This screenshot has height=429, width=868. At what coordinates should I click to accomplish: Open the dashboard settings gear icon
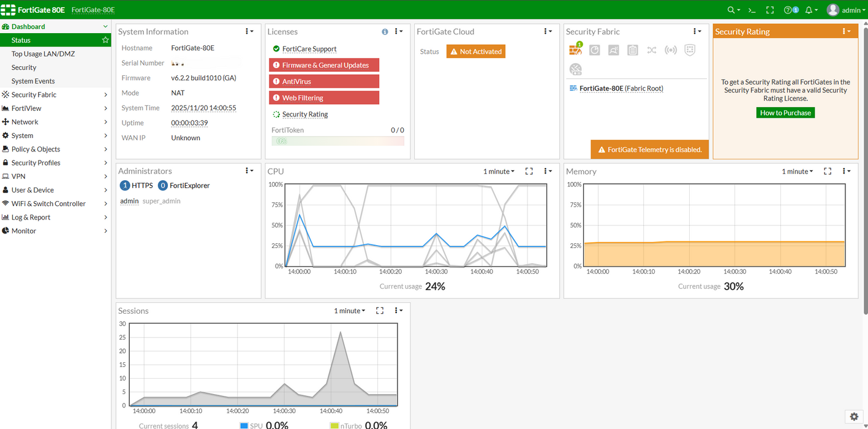click(x=855, y=417)
